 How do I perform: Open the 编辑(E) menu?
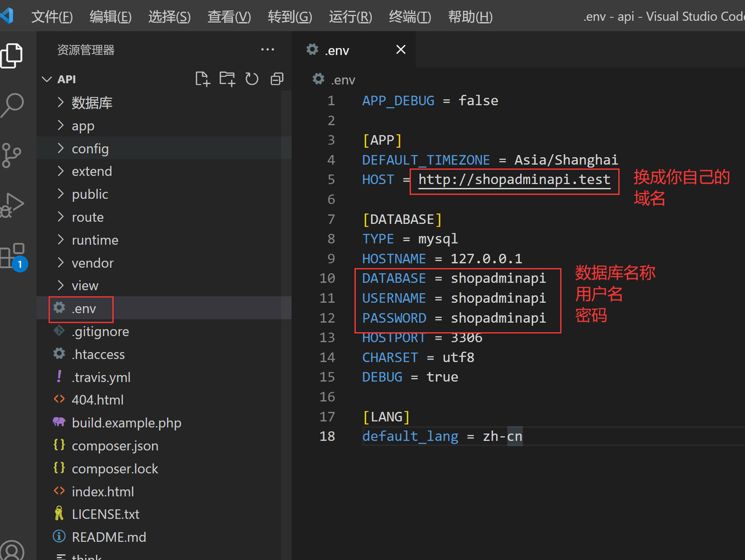(111, 17)
